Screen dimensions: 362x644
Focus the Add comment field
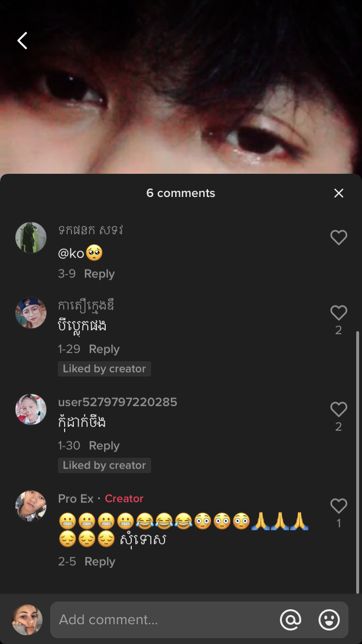coord(164,619)
